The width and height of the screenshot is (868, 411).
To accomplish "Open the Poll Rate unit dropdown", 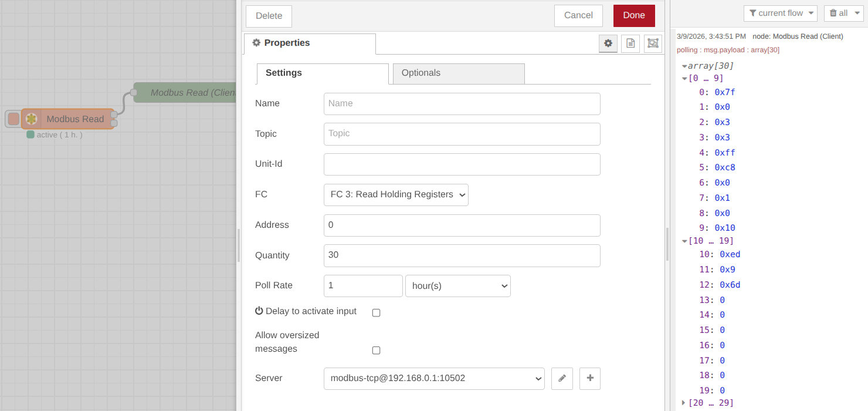I will pyautogui.click(x=457, y=286).
